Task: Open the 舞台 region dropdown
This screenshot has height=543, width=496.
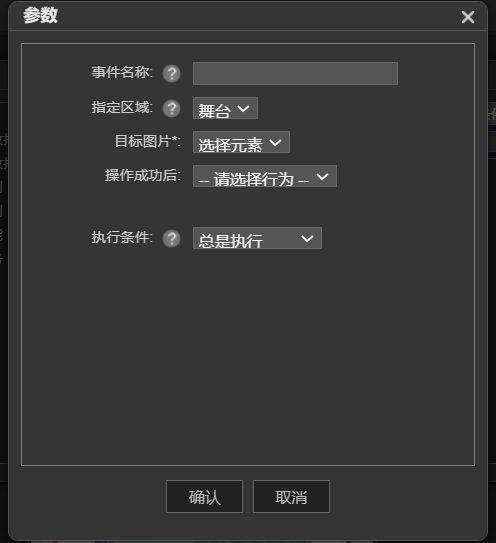Action: [225, 108]
